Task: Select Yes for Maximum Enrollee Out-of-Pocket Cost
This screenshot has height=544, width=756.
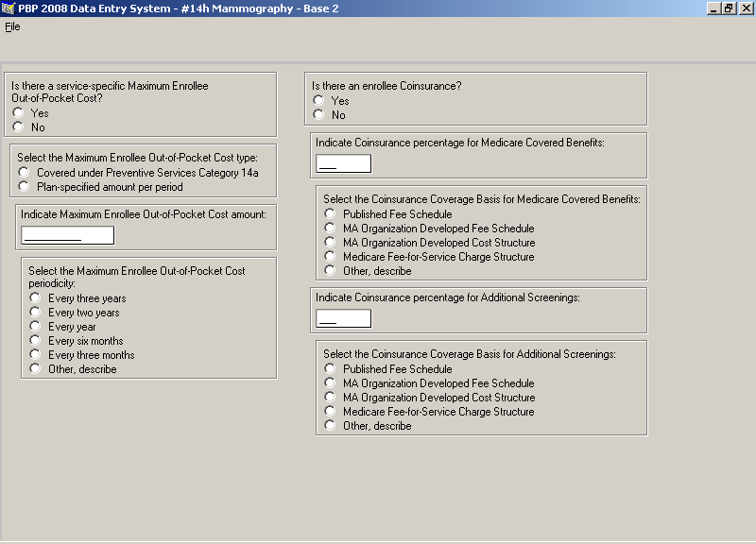Action: click(x=18, y=112)
